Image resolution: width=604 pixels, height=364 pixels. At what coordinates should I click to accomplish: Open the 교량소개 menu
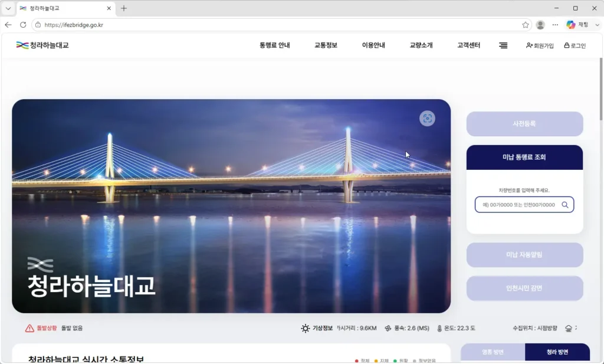tap(421, 45)
